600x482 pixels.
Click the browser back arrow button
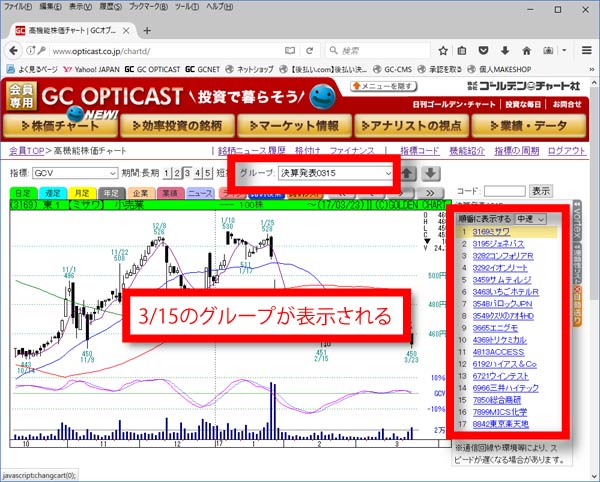click(13, 50)
